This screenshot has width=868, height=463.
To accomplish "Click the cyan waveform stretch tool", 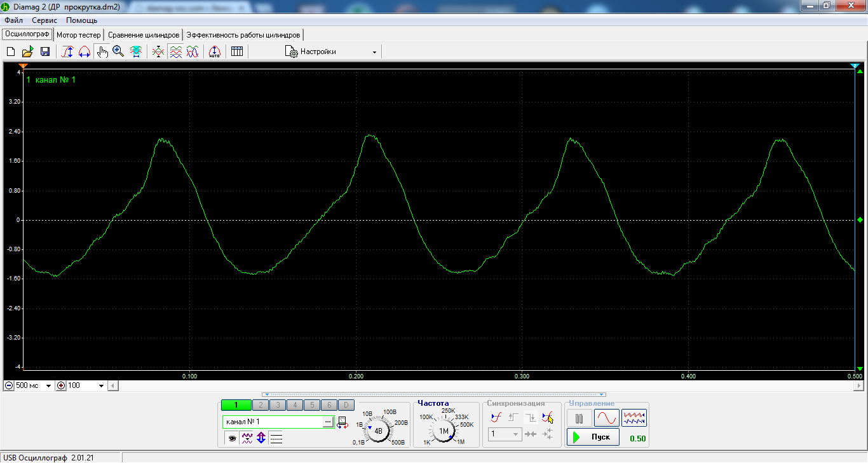I will pos(135,52).
